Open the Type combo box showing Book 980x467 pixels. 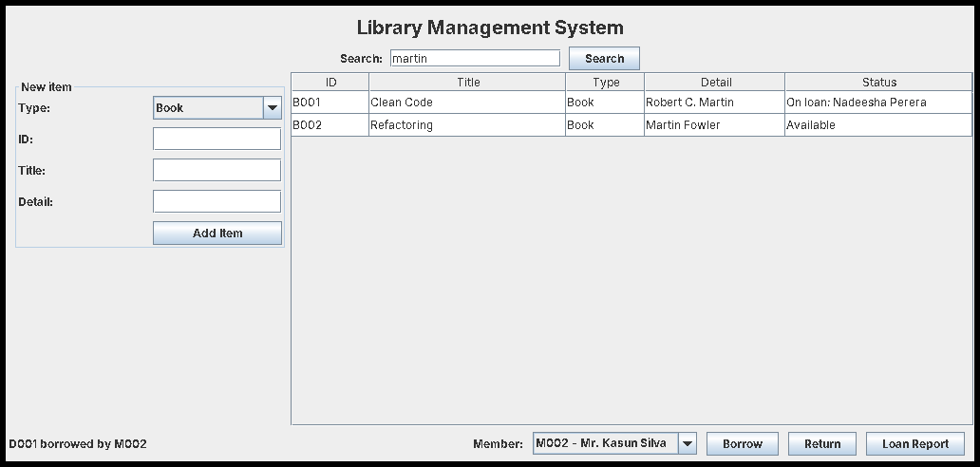pos(217,108)
